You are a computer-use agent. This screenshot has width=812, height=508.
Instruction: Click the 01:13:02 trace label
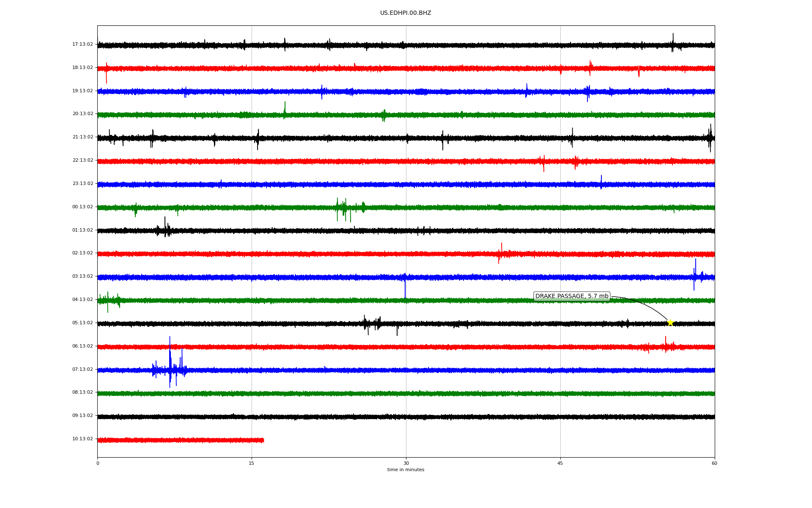point(82,230)
